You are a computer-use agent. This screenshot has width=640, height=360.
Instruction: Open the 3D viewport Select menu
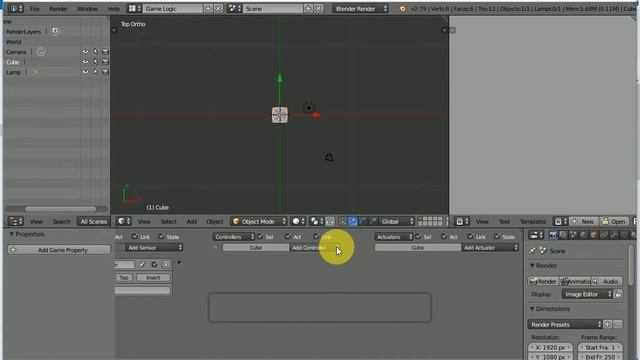[168, 222]
